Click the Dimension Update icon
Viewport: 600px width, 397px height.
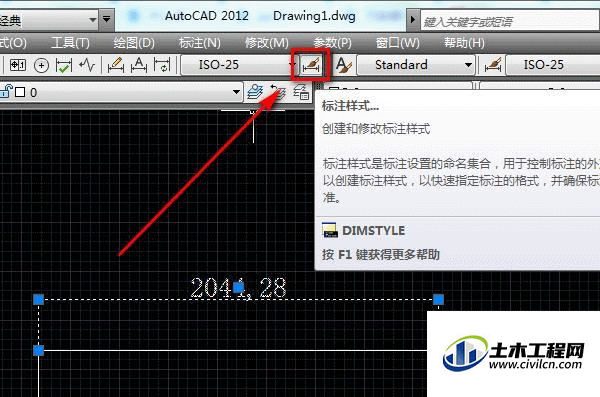[x=162, y=65]
